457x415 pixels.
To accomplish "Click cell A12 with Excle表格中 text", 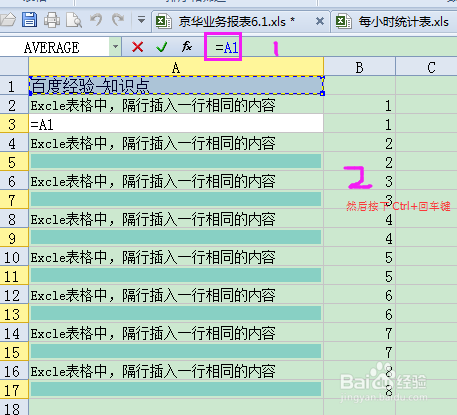I will 176,295.
